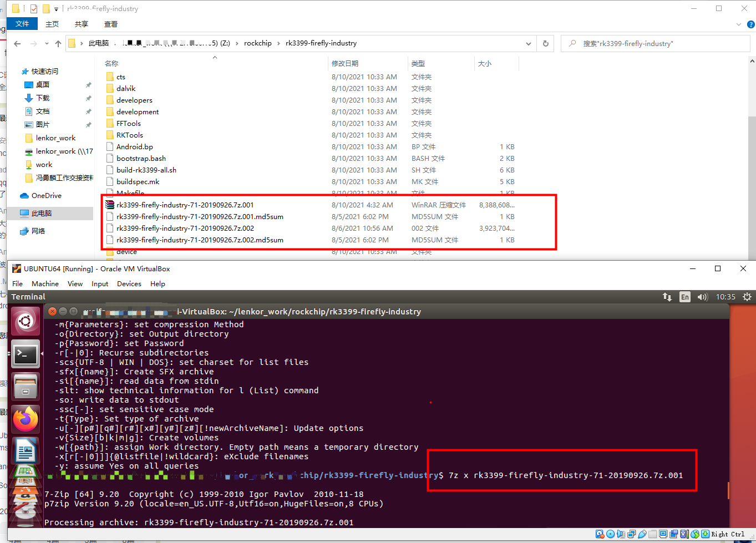Open the address bar history dropdown
This screenshot has height=543, width=756.
[528, 43]
